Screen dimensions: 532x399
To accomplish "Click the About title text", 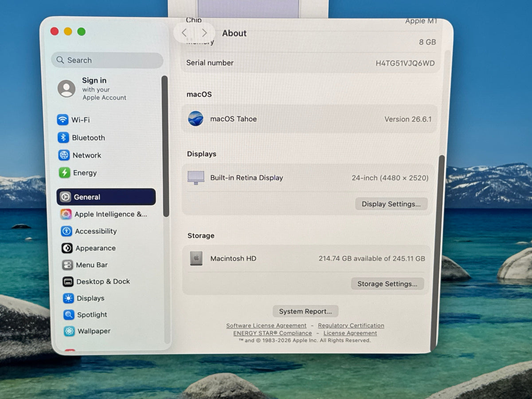I will coord(234,33).
